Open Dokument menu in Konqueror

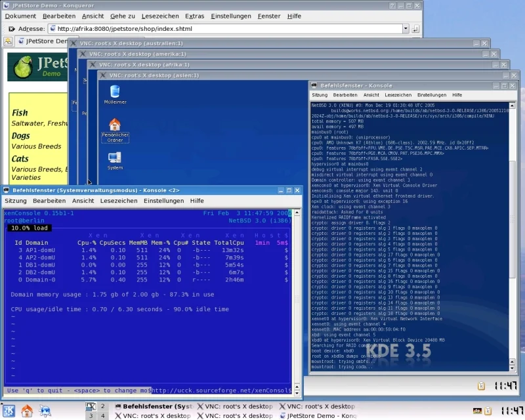pyautogui.click(x=20, y=16)
